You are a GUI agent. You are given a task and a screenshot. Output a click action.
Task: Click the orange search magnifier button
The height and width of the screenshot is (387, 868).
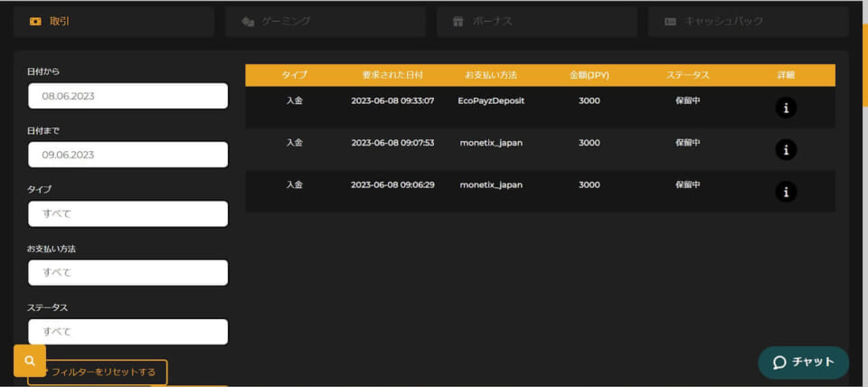click(30, 361)
